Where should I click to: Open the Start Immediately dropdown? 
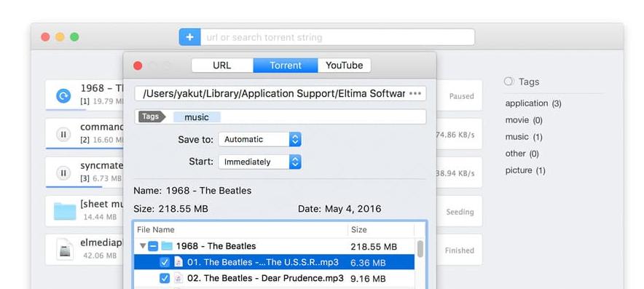pos(259,162)
